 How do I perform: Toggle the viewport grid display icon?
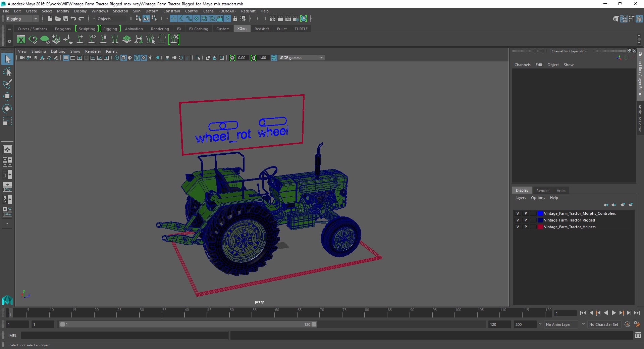[66, 58]
